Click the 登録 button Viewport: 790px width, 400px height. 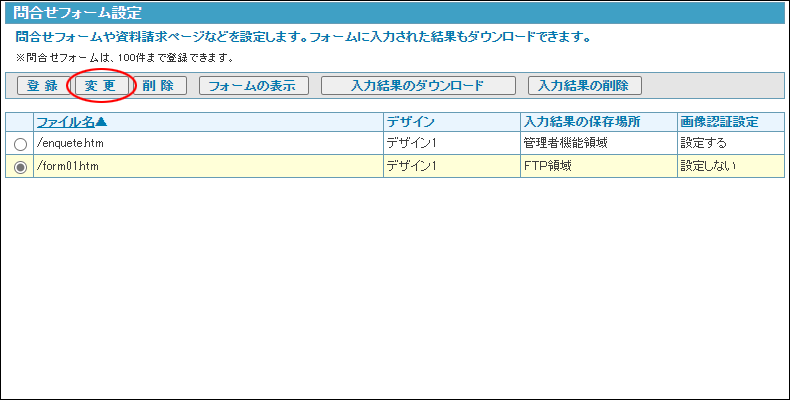click(42, 86)
